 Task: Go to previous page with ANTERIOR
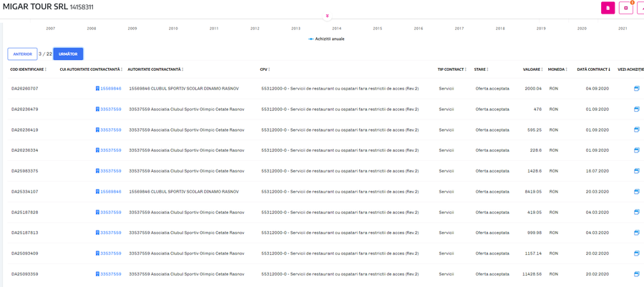click(23, 54)
